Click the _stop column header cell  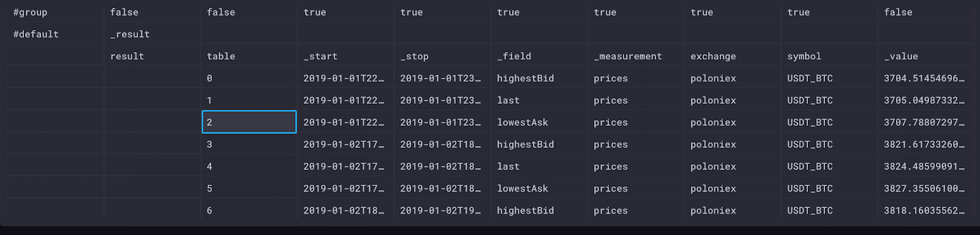443,56
